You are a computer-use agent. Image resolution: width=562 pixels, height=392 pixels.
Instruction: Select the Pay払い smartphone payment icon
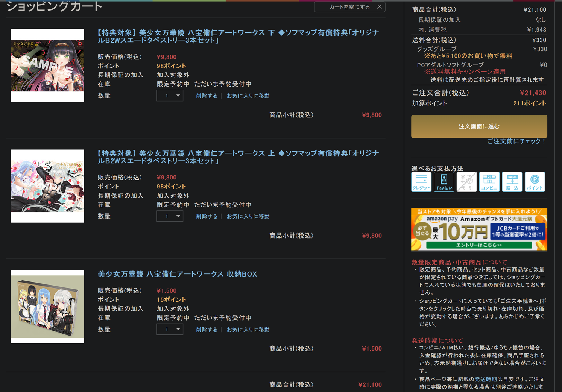444,182
